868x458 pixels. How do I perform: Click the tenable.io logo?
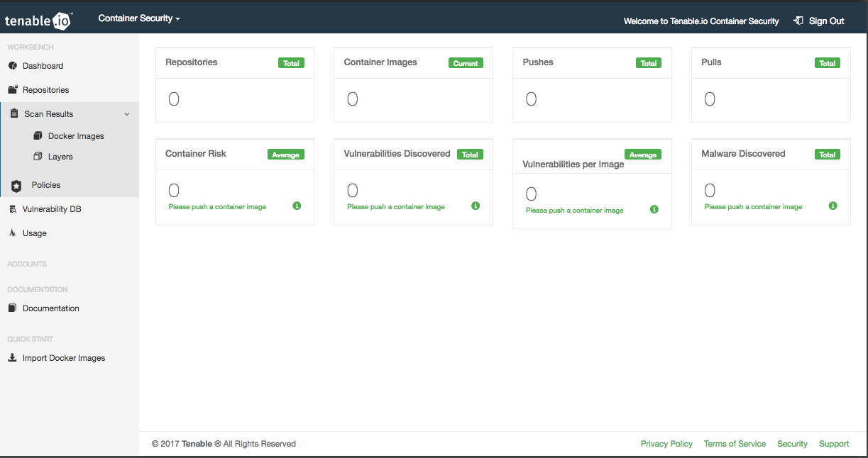coord(39,21)
